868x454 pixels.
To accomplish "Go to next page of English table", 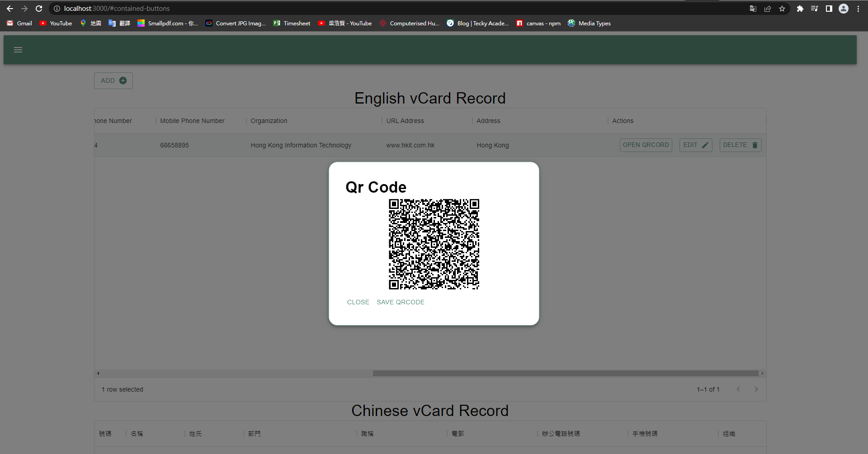I will point(756,389).
